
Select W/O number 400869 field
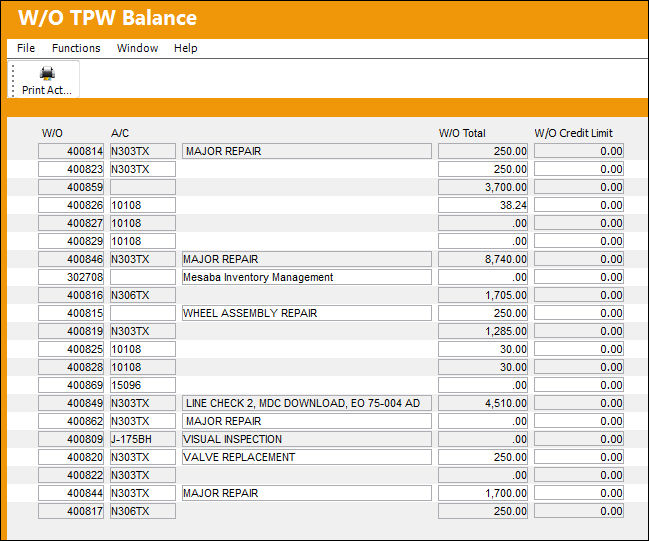point(71,385)
